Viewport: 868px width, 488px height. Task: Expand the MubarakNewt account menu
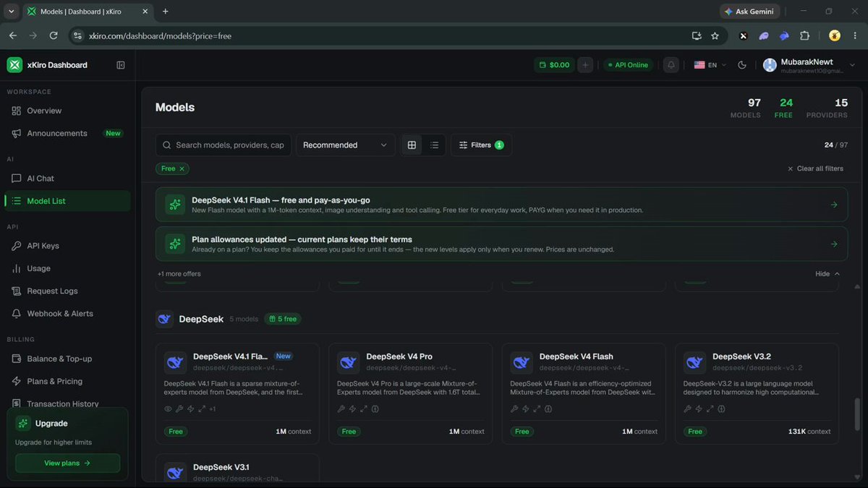809,65
